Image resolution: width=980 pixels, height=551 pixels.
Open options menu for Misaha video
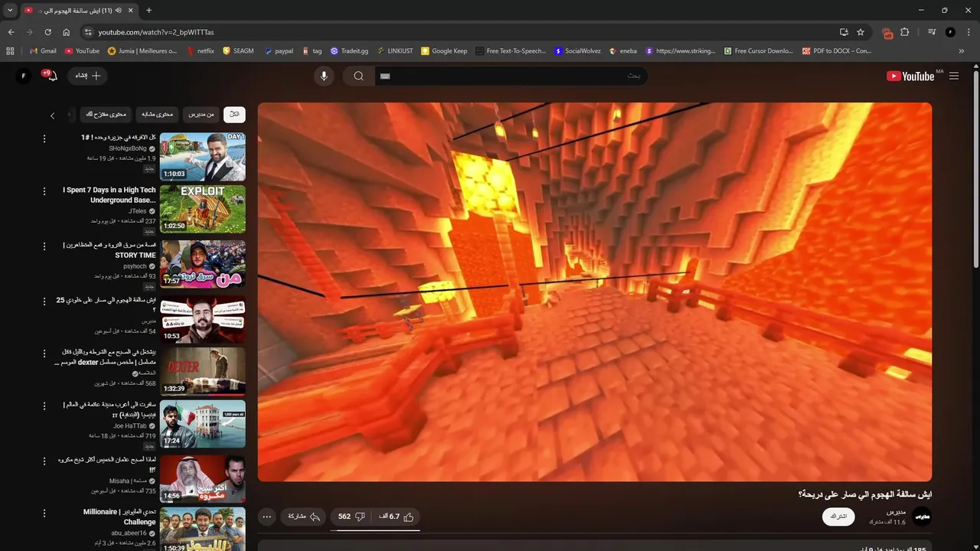tap(44, 460)
